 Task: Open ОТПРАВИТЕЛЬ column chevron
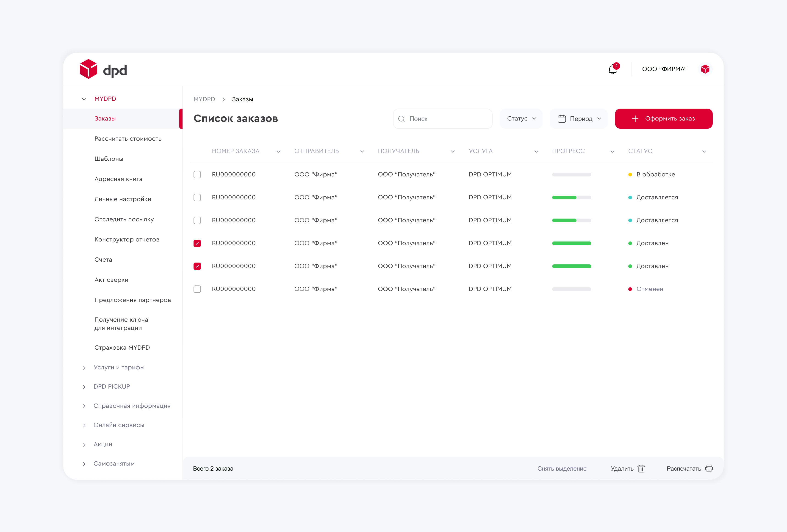[362, 152]
